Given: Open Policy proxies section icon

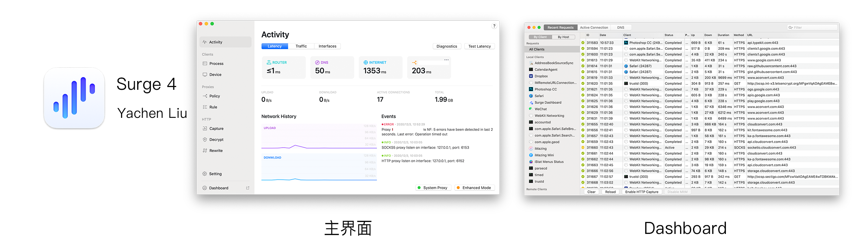Looking at the screenshot, I should [205, 96].
